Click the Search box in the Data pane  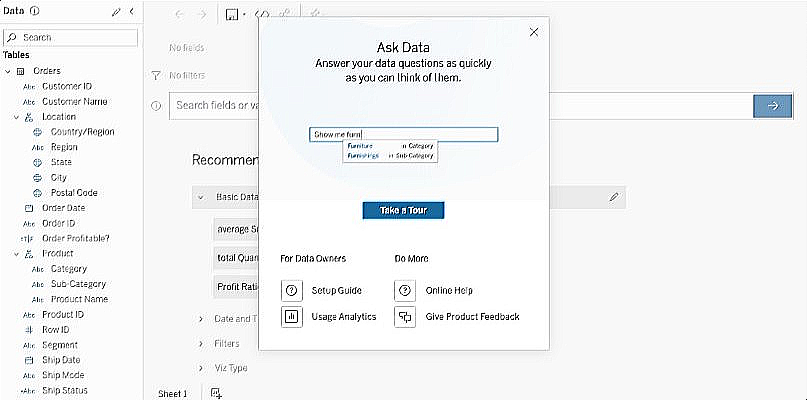point(71,38)
